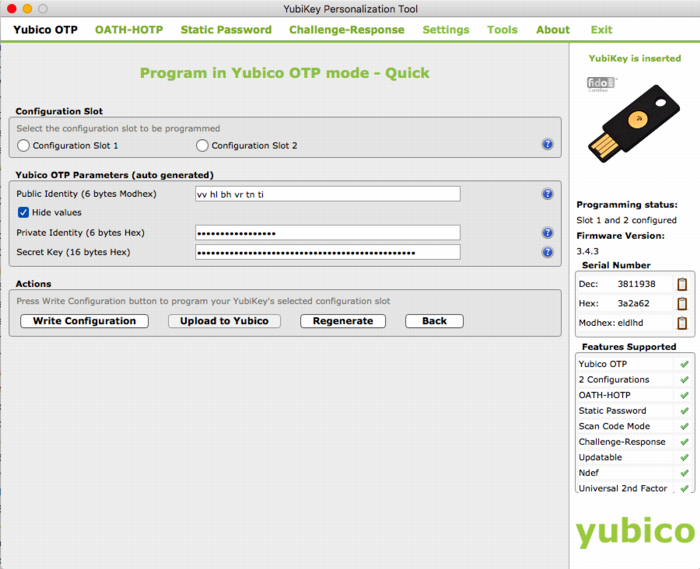This screenshot has width=700, height=569.
Task: Click decimal serial value 3811938
Action: coord(637,284)
